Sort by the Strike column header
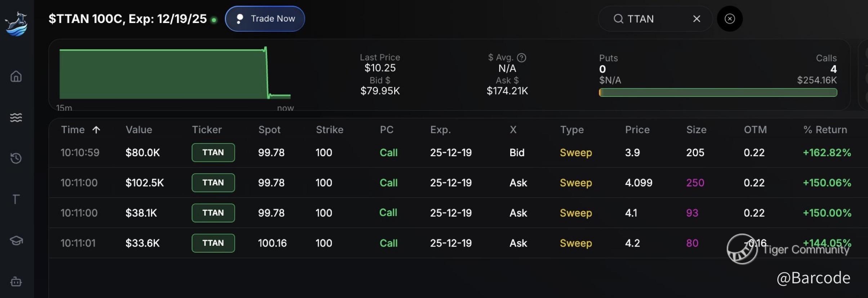868x298 pixels. [x=329, y=130]
